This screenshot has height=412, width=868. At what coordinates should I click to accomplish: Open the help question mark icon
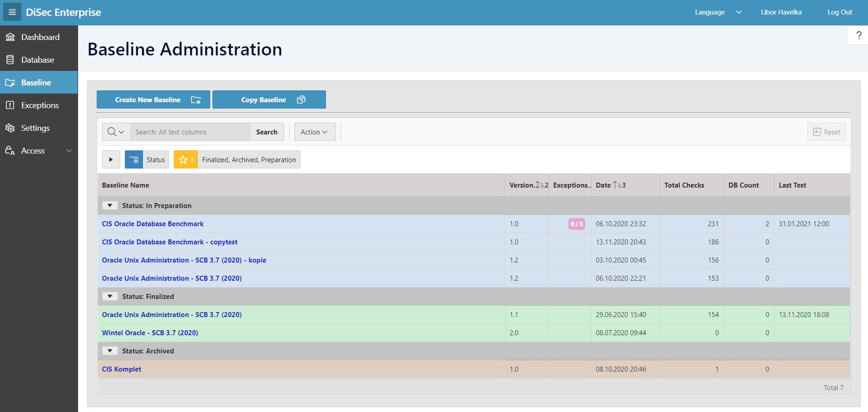(858, 35)
